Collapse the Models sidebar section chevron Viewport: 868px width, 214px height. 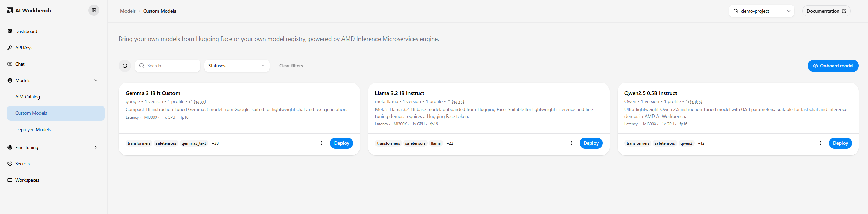pos(96,80)
